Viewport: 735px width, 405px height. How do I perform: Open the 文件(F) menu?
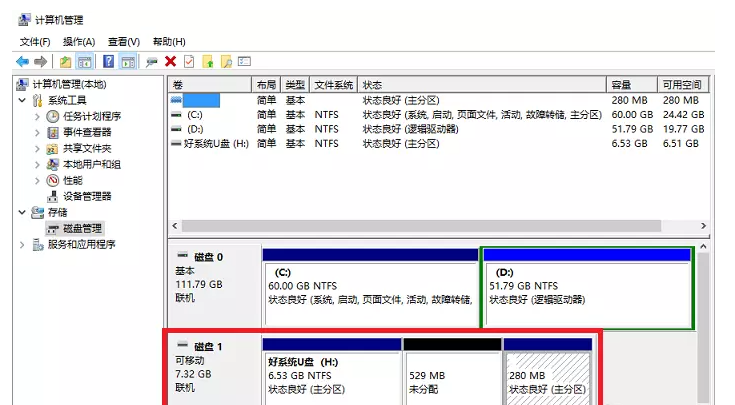click(35, 42)
